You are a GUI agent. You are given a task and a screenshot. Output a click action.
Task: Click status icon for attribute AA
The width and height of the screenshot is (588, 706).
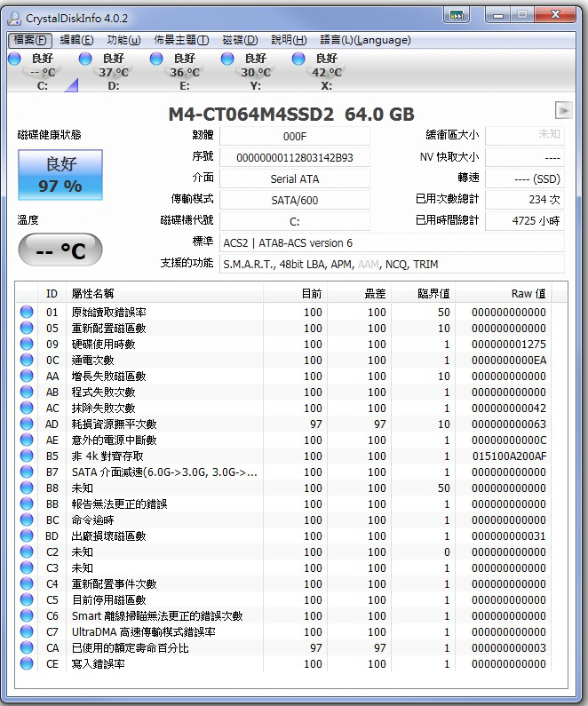tap(27, 376)
